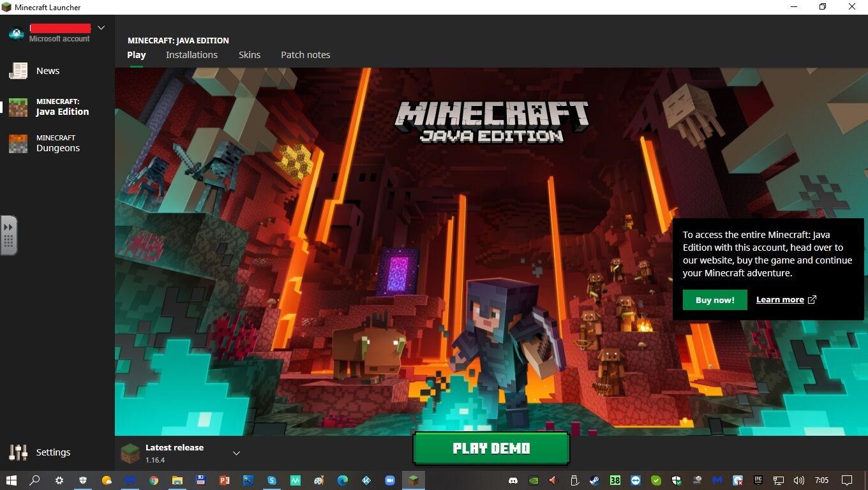Screen dimensions: 868x490
Task: Open PowerPoint from the taskbar
Action: point(225,480)
